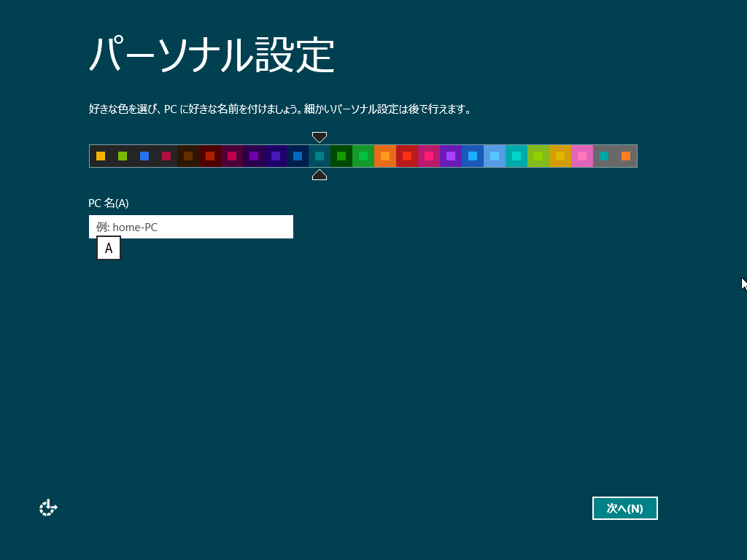The width and height of the screenshot is (747, 560).
Task: Choose the light sky-blue color swatch
Action: (495, 156)
